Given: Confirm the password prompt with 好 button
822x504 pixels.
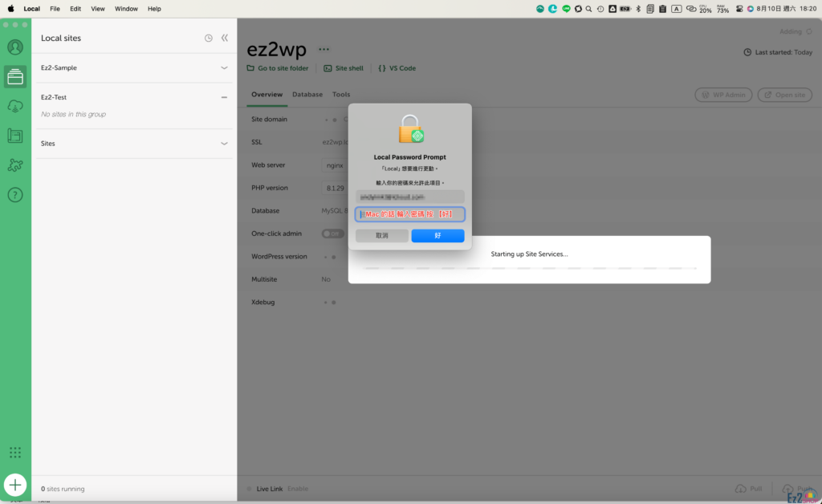Looking at the screenshot, I should click(437, 236).
